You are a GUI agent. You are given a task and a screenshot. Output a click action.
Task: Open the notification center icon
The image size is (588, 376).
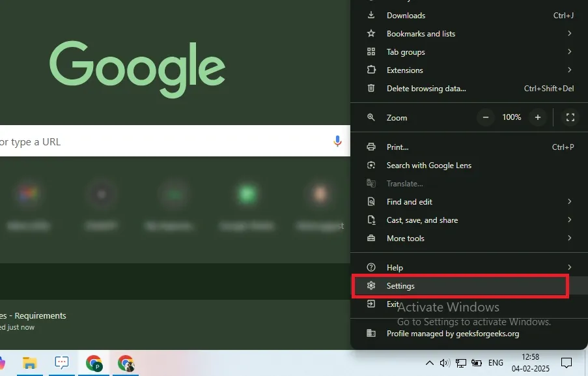(x=567, y=363)
